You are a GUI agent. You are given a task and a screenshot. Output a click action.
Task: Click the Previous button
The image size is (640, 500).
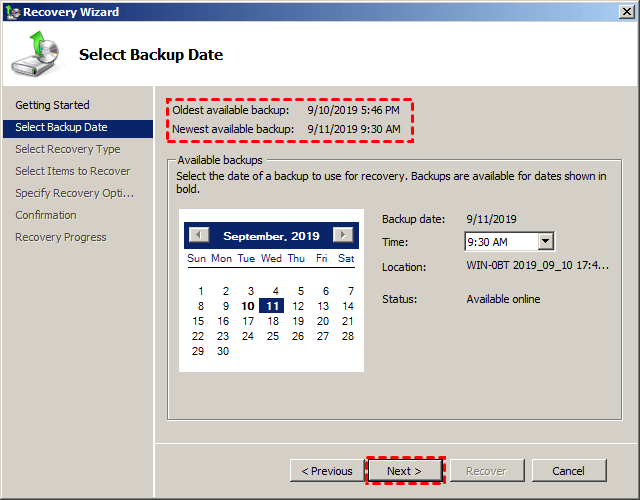coord(326,471)
